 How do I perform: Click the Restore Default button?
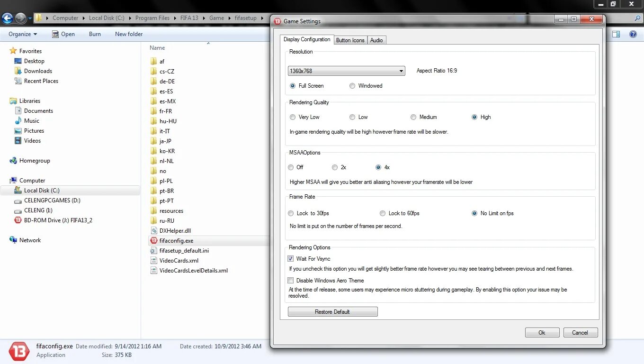[x=333, y=312]
